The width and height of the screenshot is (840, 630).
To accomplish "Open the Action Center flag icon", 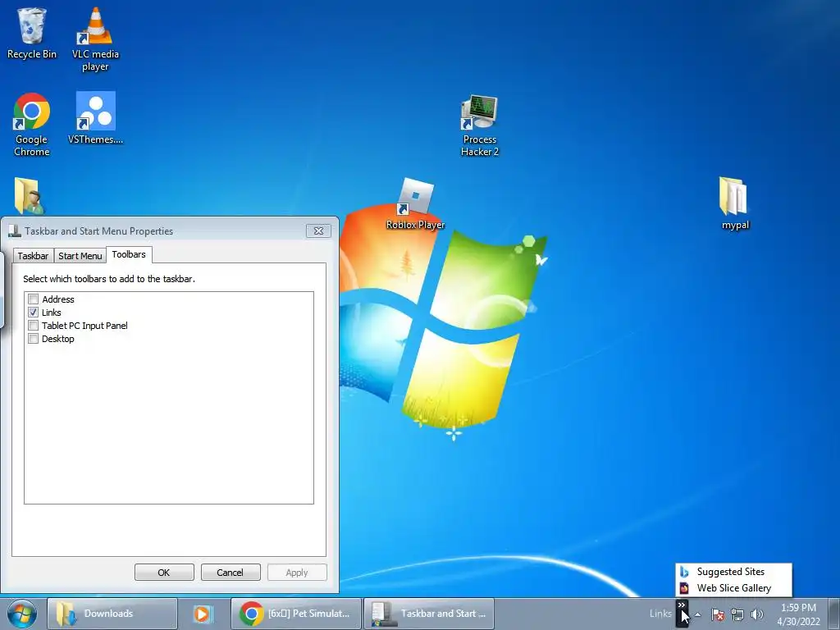I will 718,614.
